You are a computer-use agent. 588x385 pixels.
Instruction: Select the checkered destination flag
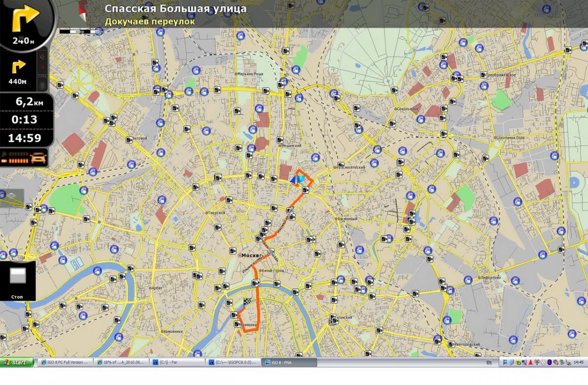pos(247,302)
